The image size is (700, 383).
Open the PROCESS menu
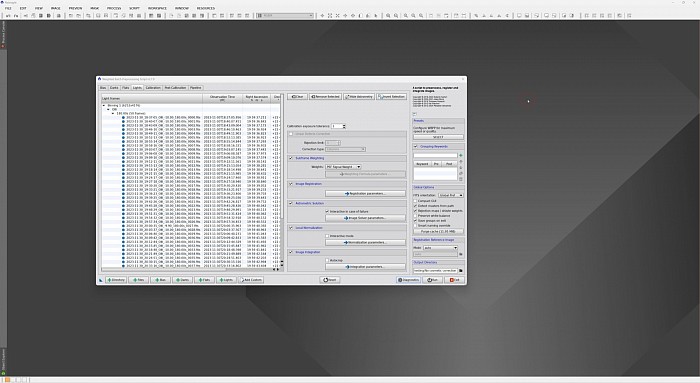pyautogui.click(x=114, y=8)
